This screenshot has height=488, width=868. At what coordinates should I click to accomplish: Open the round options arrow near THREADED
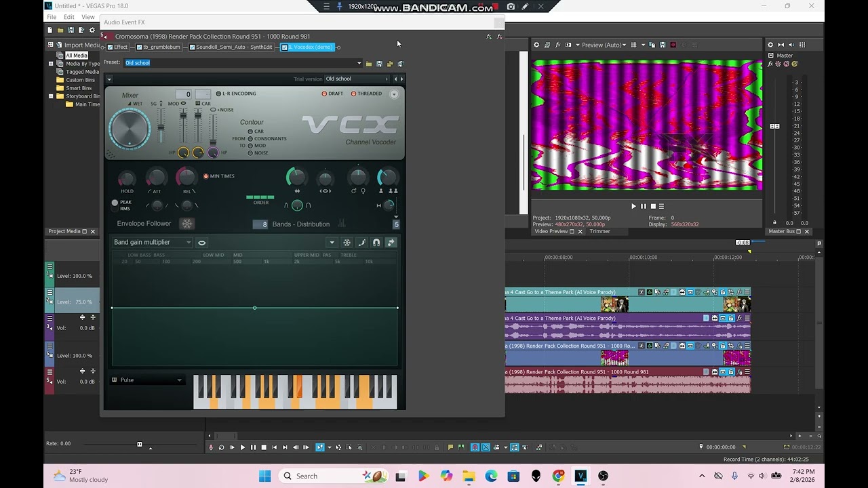pyautogui.click(x=394, y=94)
